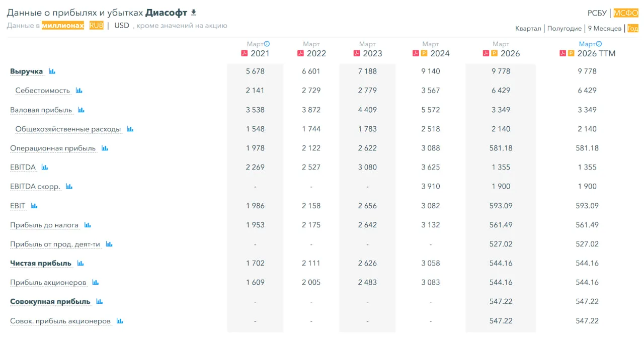This screenshot has width=644, height=339.
Task: Open chart for EBITDA скорр.
Action: [69, 186]
